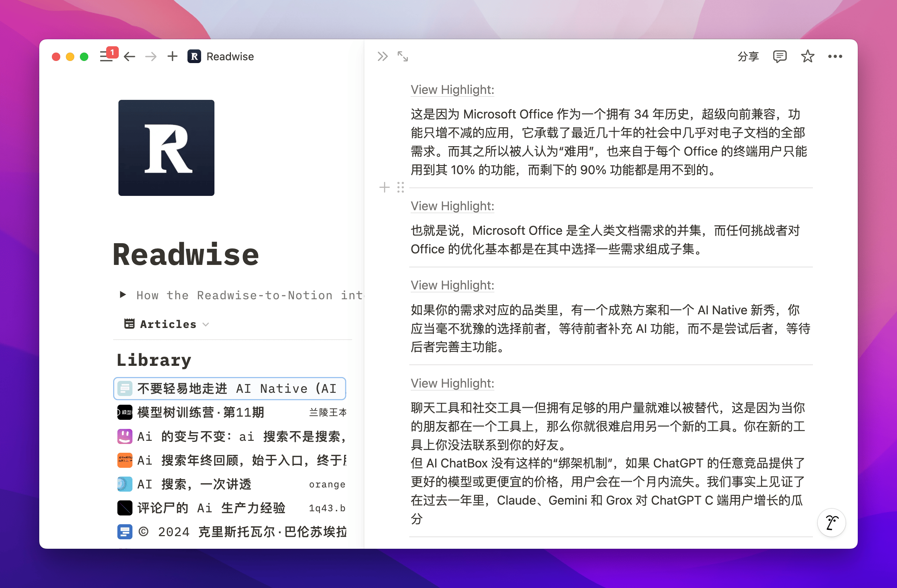Open View Highlight link above 聊天工具 paragraph
The width and height of the screenshot is (897, 588).
tap(452, 383)
